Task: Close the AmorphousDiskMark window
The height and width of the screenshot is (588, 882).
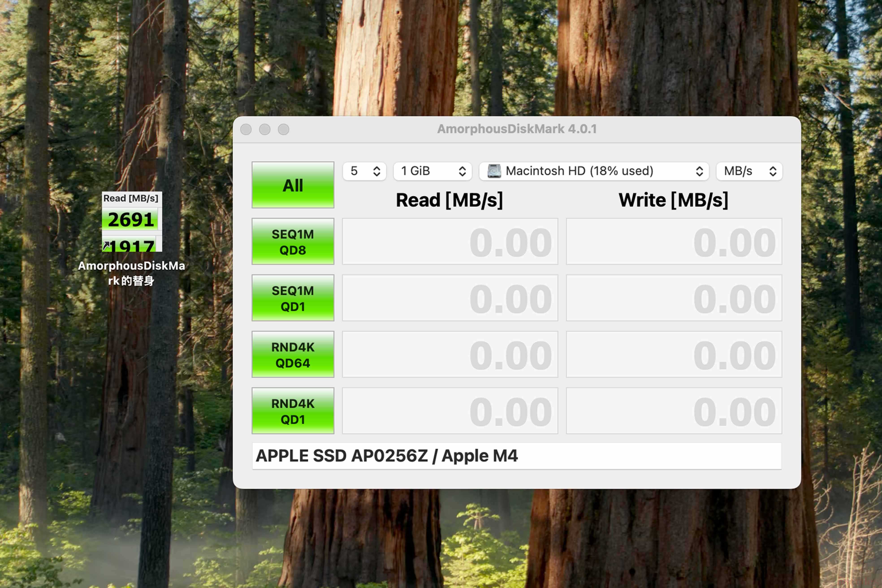Action: [x=246, y=129]
